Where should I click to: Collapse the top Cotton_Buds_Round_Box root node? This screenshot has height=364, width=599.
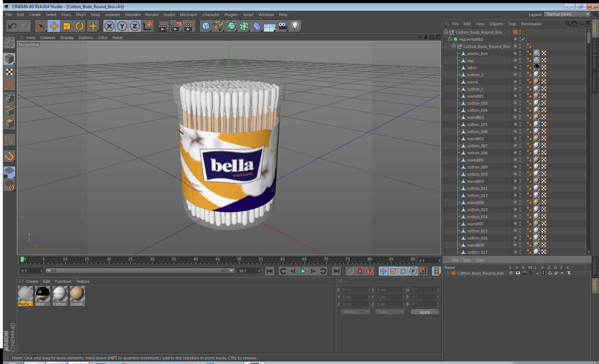[x=446, y=32]
